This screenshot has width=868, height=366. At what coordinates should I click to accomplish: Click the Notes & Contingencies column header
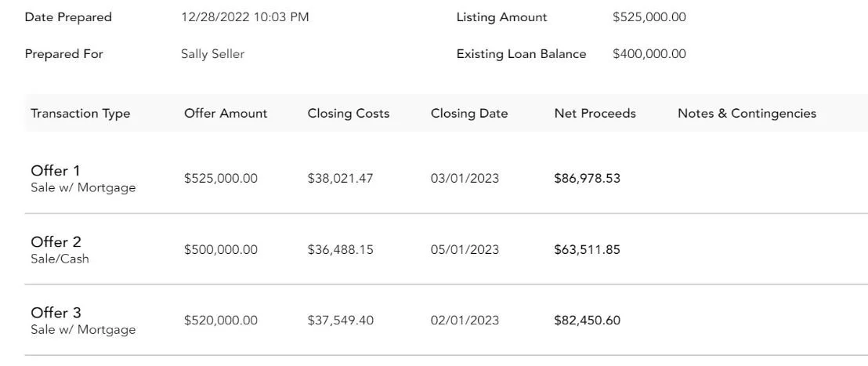[x=746, y=114]
